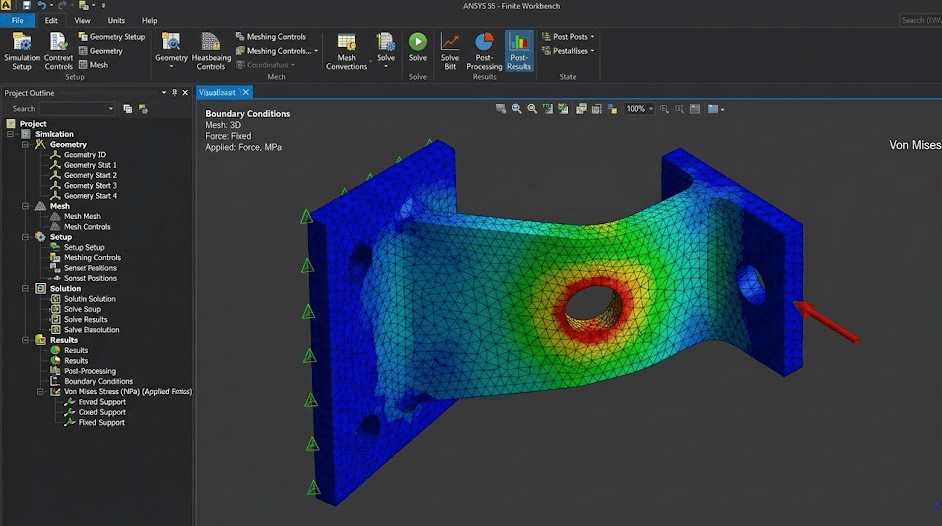The image size is (942, 526).
Task: Collapse the Results tree node
Action: point(25,340)
